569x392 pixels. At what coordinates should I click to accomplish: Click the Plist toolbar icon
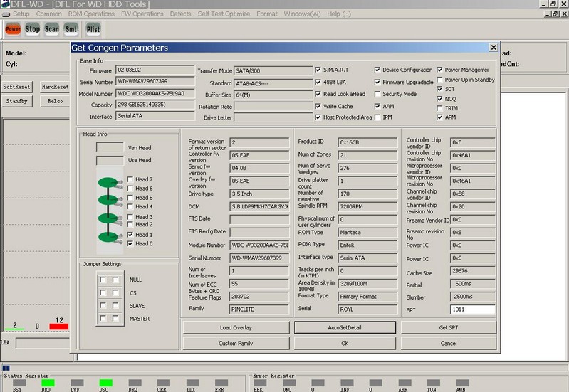pyautogui.click(x=93, y=29)
